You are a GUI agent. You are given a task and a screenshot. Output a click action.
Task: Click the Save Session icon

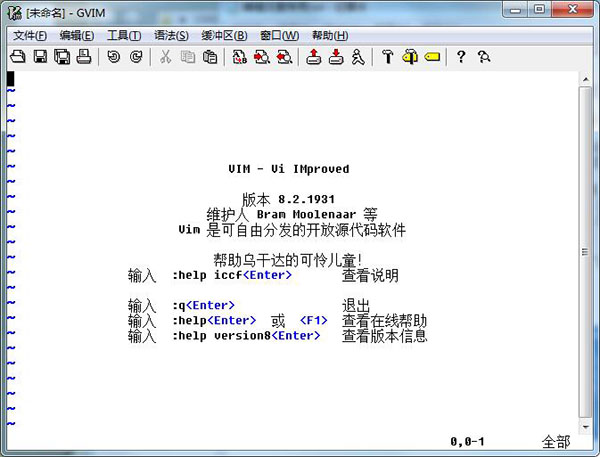coord(336,57)
